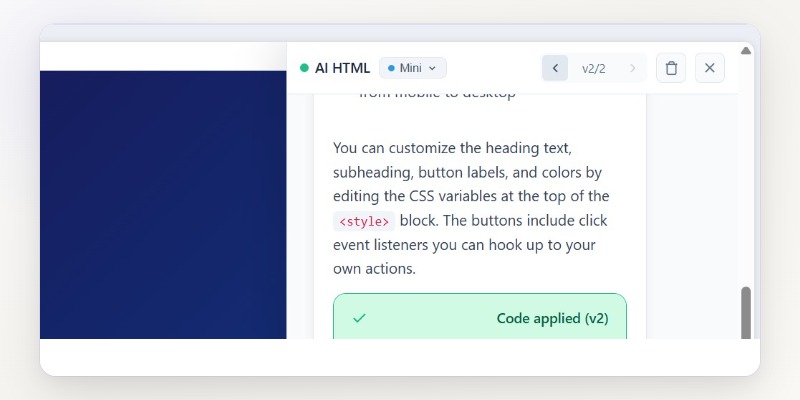Screen dimensions: 800x400
Task: Expand the chevron next to Mini
Action: (432, 68)
